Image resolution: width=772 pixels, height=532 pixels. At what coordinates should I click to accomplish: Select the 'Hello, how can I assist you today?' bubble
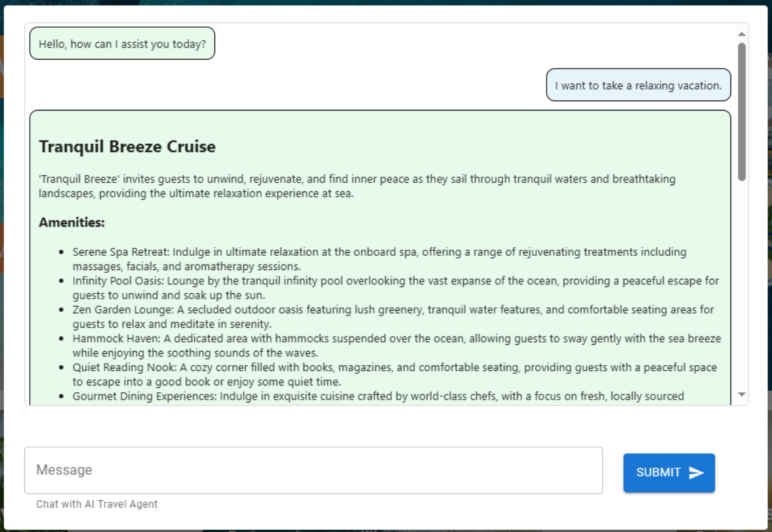pos(122,44)
